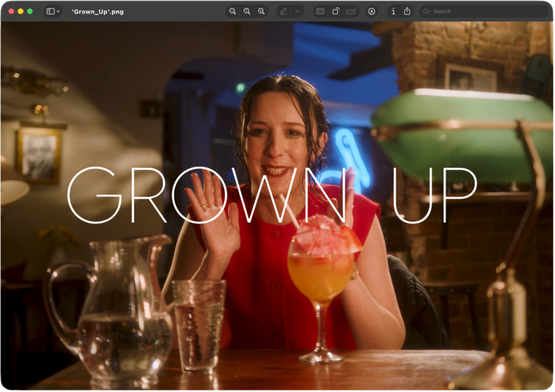Click the zoom out magnifier icon
555x392 pixels.
coord(233,11)
